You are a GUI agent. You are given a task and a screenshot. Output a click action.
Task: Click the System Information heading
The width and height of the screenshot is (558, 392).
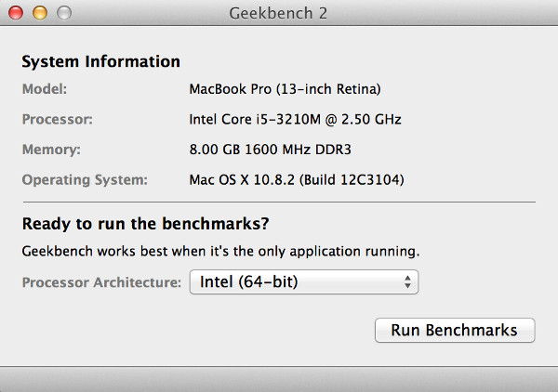(x=100, y=62)
